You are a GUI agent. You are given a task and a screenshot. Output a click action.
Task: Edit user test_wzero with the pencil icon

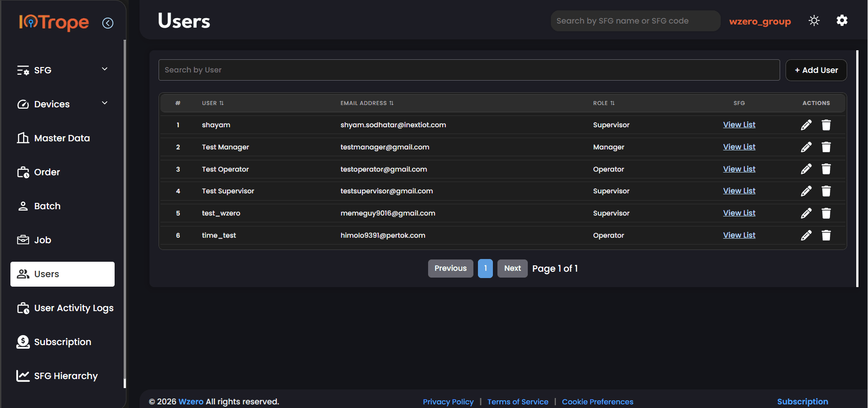pyautogui.click(x=806, y=213)
